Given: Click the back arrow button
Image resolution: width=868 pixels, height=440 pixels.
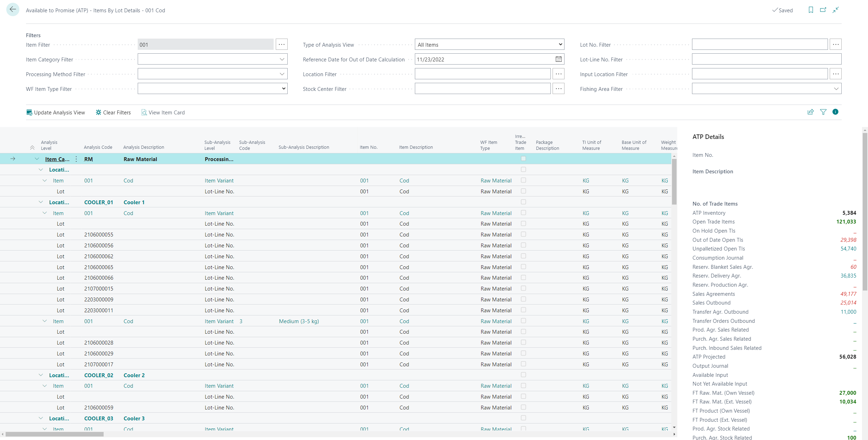Looking at the screenshot, I should (13, 9).
